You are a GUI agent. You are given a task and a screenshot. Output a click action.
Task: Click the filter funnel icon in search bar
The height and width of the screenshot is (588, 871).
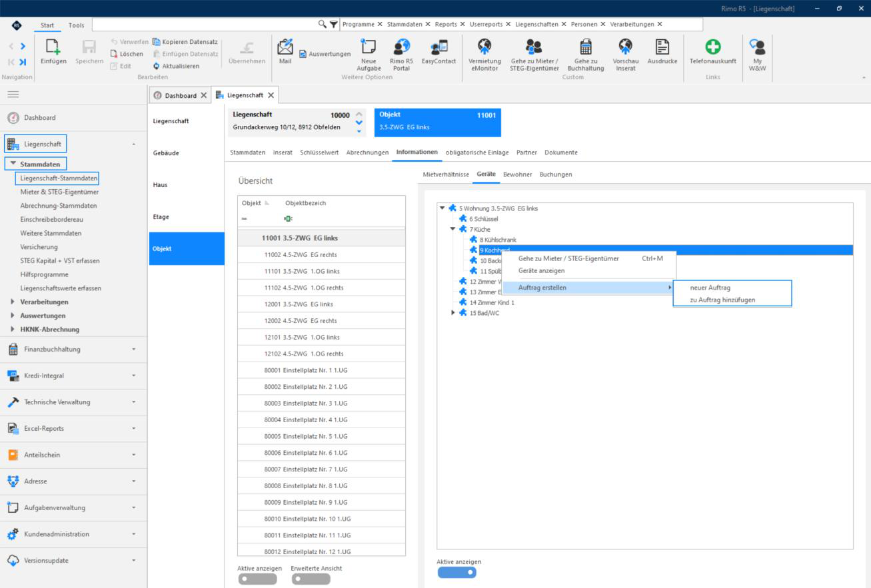[333, 24]
